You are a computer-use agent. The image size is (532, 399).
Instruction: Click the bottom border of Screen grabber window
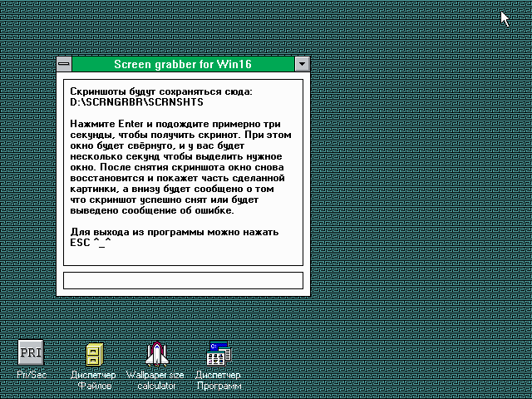183,295
